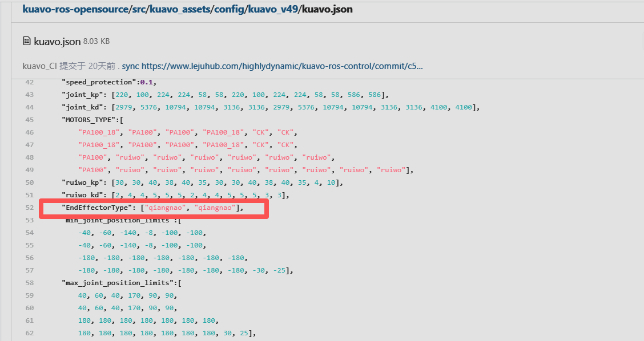Click the "EndEffectorType" key text
The height and width of the screenshot is (341, 644).
click(96, 208)
